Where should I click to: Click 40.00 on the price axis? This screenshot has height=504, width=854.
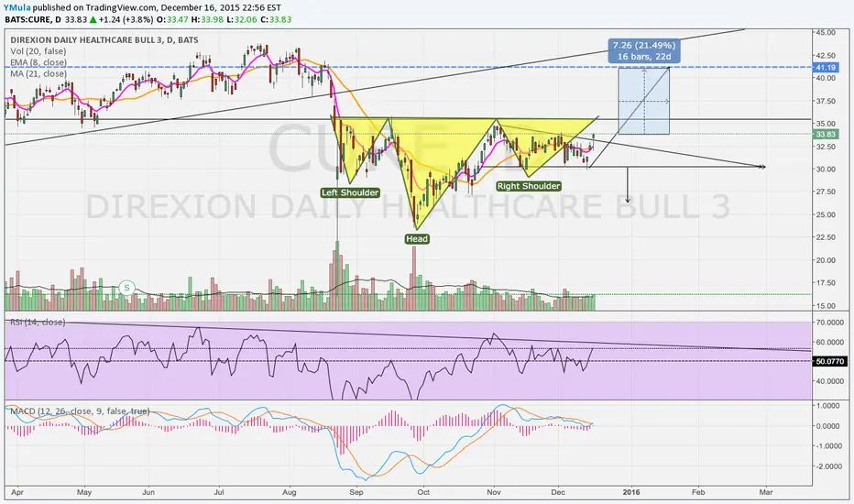826,78
